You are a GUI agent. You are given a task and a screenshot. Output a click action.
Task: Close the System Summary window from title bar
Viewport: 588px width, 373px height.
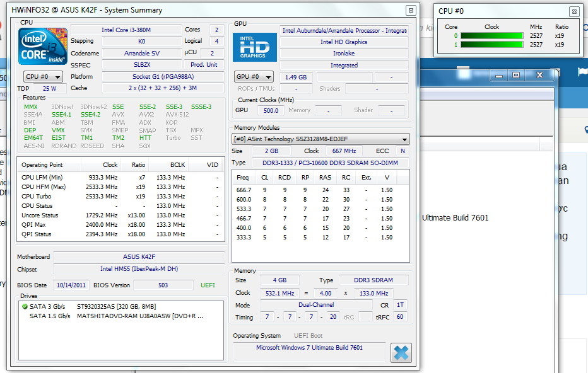(x=410, y=11)
